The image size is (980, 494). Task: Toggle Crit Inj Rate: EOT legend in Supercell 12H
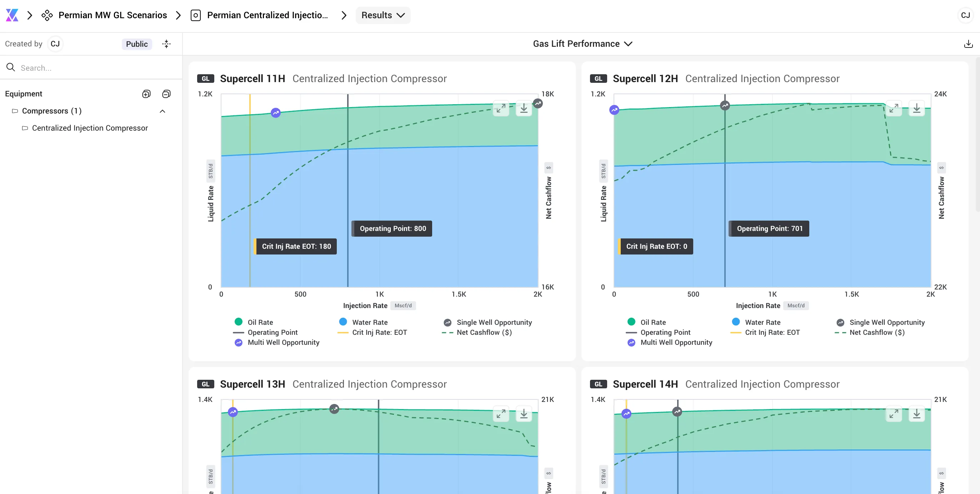tap(765, 332)
